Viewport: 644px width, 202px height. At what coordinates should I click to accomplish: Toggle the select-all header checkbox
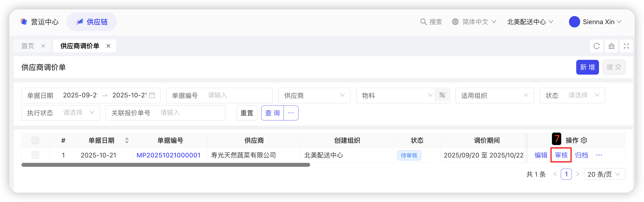click(35, 140)
